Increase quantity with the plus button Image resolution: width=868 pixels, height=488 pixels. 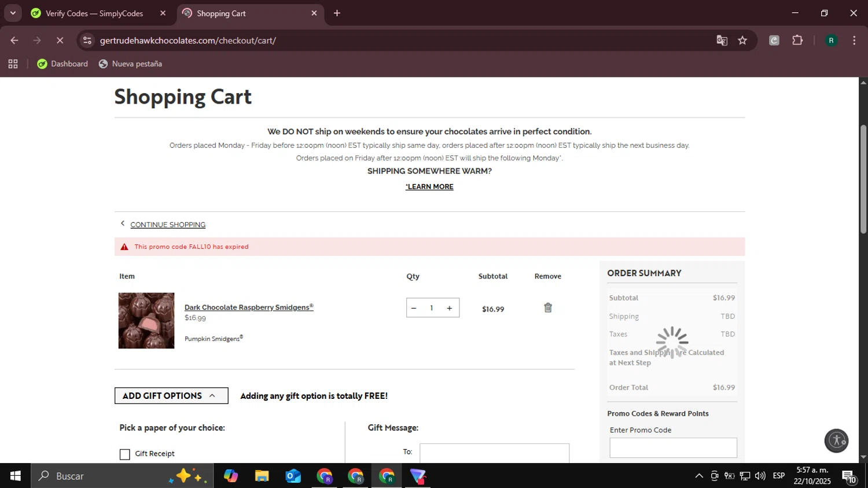click(449, 308)
